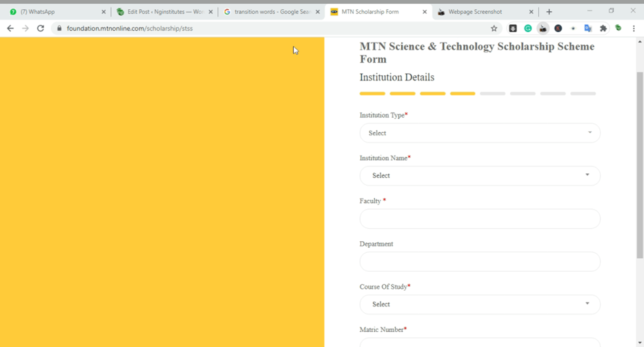Restore down the Chrome window
644x347 pixels.
(611, 11)
